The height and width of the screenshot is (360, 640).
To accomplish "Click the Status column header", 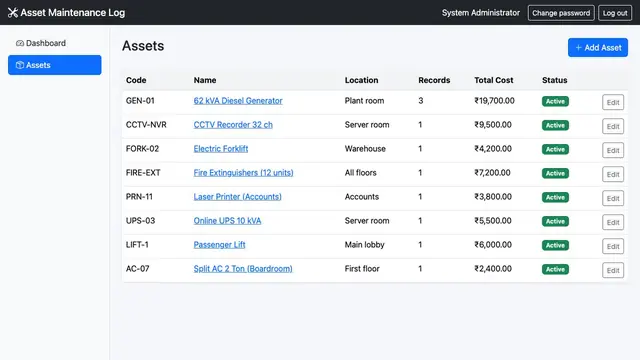I will 554,80.
